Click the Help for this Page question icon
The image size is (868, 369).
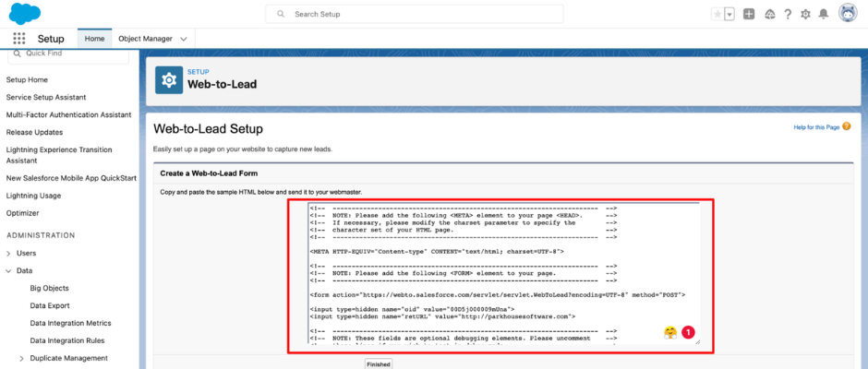tap(847, 126)
